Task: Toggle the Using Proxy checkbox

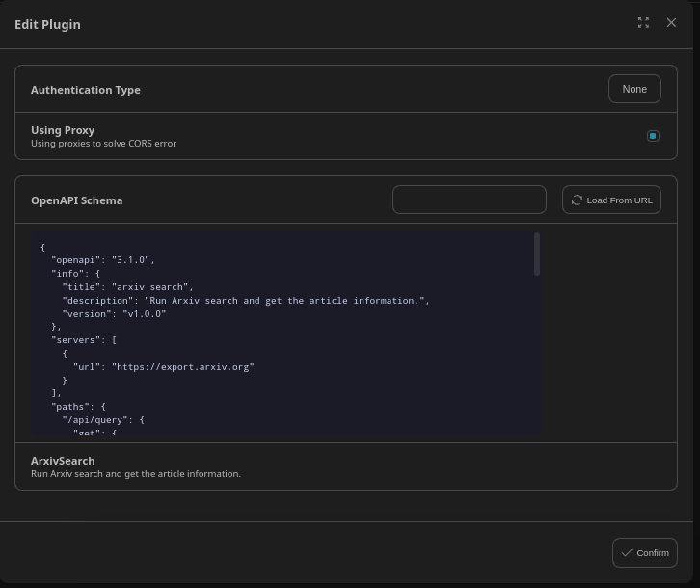Action: pos(653,136)
